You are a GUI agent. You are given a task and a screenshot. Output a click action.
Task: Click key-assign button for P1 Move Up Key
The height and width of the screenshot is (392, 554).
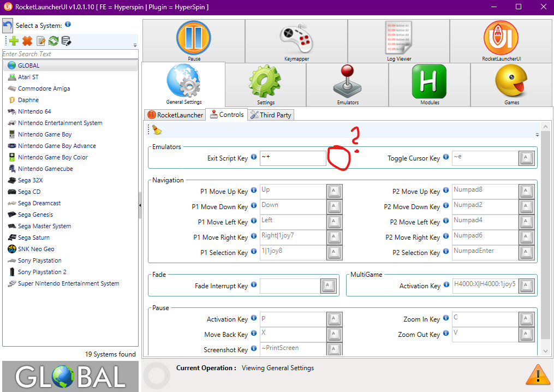(x=334, y=191)
